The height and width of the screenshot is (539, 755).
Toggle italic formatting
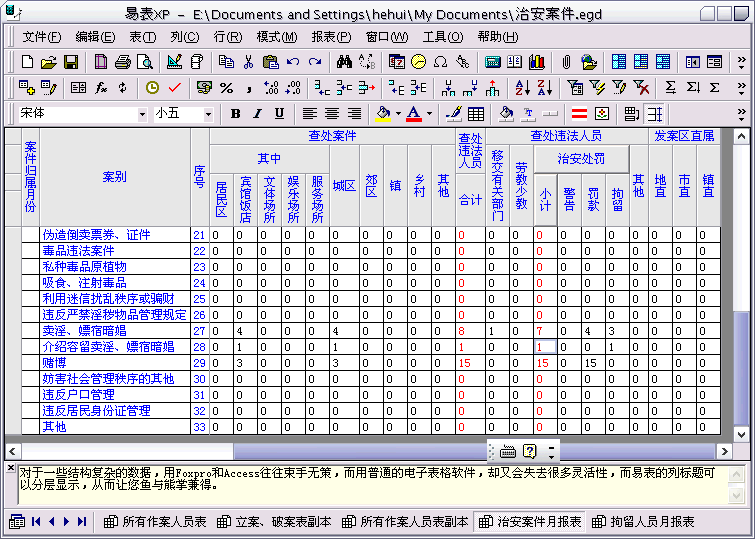(257, 114)
